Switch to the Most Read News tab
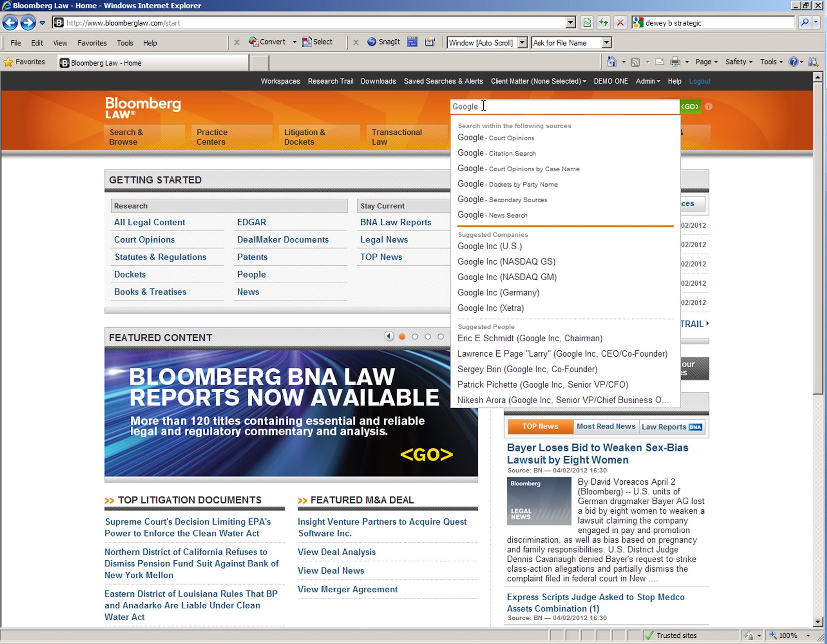The height and width of the screenshot is (644, 827). pyautogui.click(x=606, y=426)
